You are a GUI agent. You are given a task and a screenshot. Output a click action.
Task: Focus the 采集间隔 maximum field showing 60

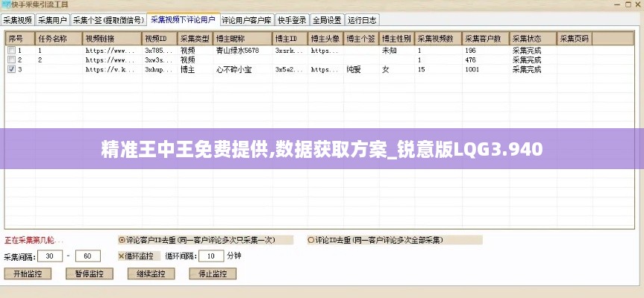(x=88, y=256)
